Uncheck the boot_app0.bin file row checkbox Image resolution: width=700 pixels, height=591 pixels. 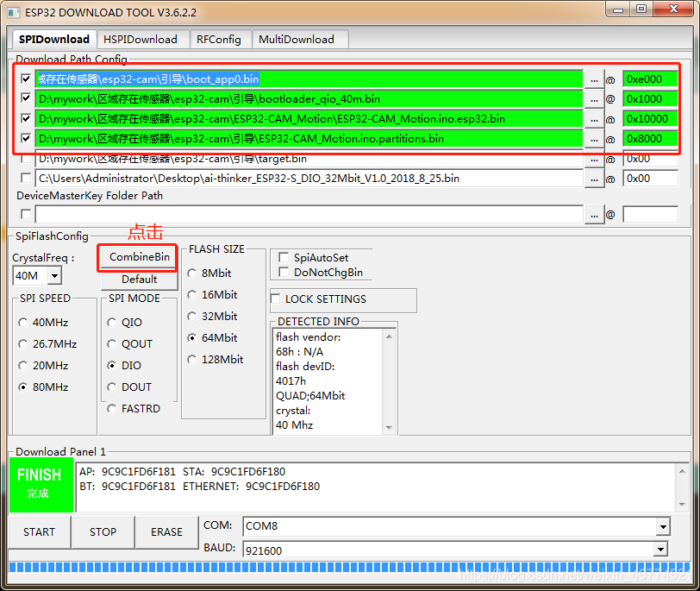tap(26, 79)
